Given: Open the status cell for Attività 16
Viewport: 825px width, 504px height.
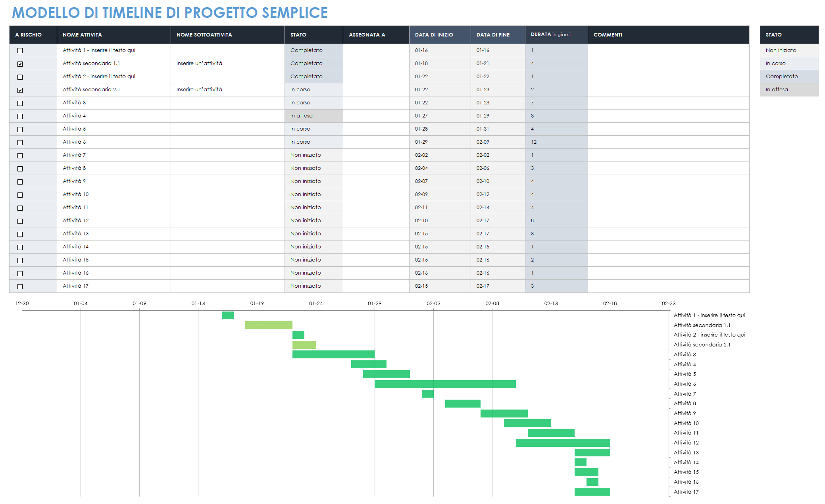Looking at the screenshot, I should click(314, 273).
